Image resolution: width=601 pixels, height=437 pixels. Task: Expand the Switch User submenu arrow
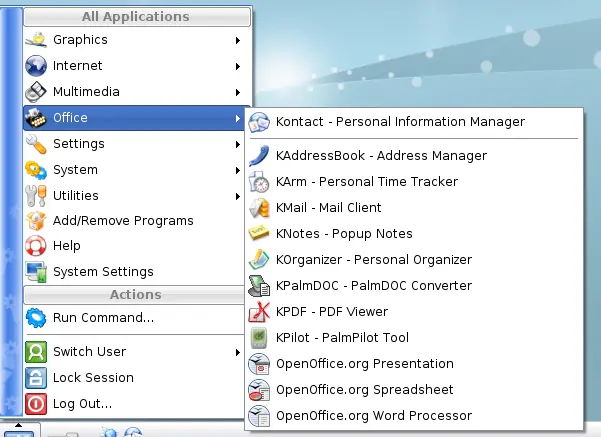(x=238, y=352)
